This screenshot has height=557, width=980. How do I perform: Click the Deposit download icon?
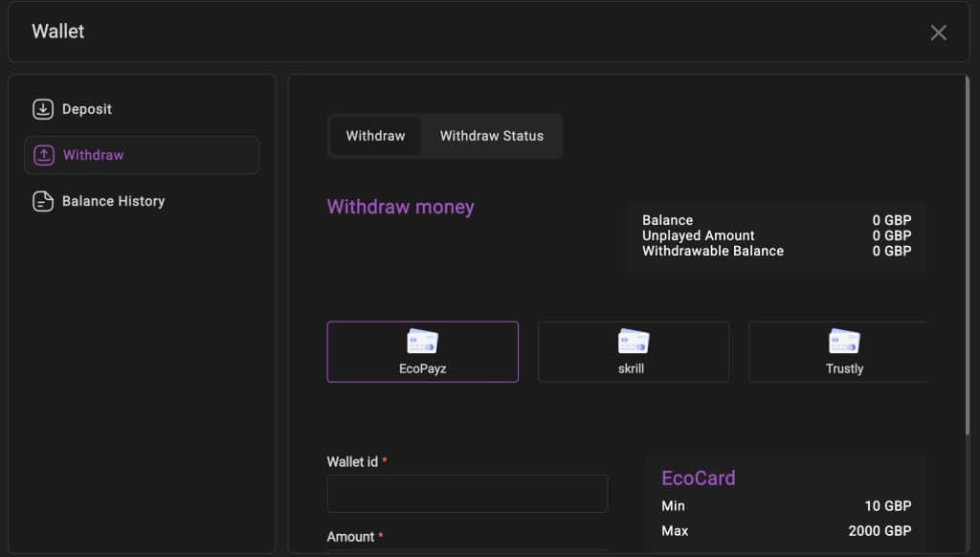pyautogui.click(x=42, y=109)
